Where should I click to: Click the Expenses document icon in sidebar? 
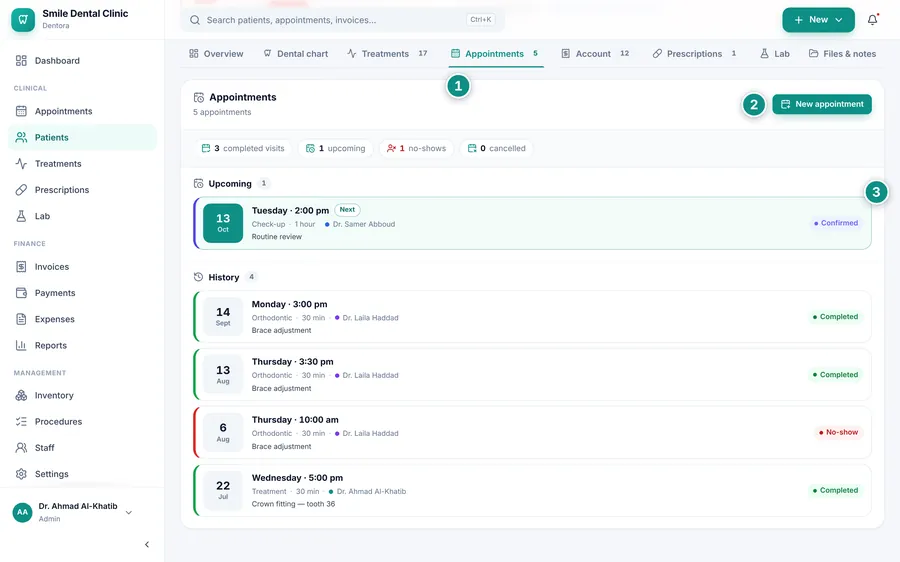pyautogui.click(x=21, y=319)
